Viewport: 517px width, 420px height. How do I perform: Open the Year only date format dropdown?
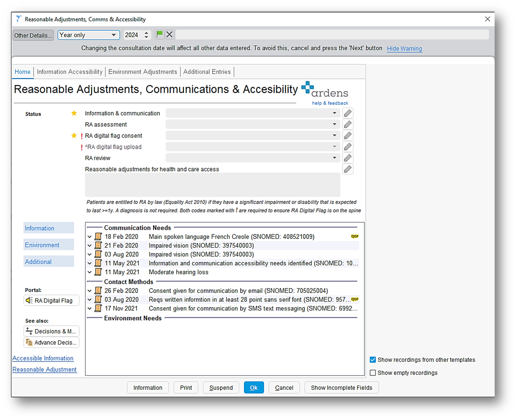(x=114, y=35)
